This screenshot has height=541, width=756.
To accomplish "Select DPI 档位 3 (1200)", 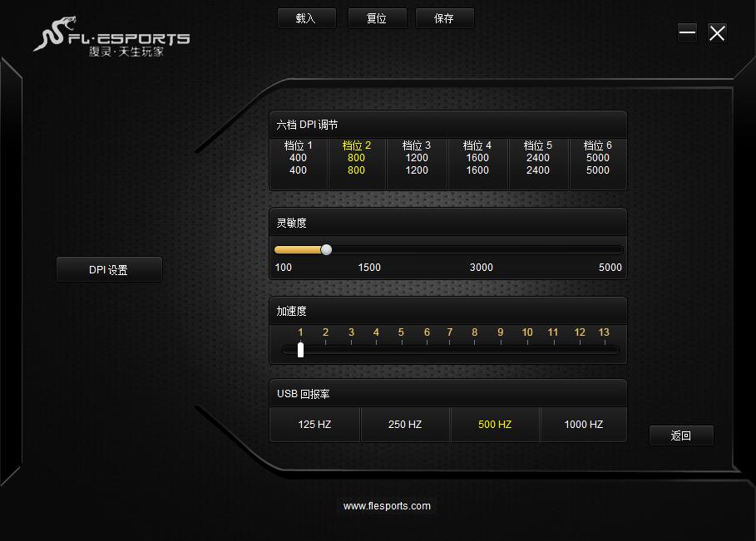I will 417,164.
